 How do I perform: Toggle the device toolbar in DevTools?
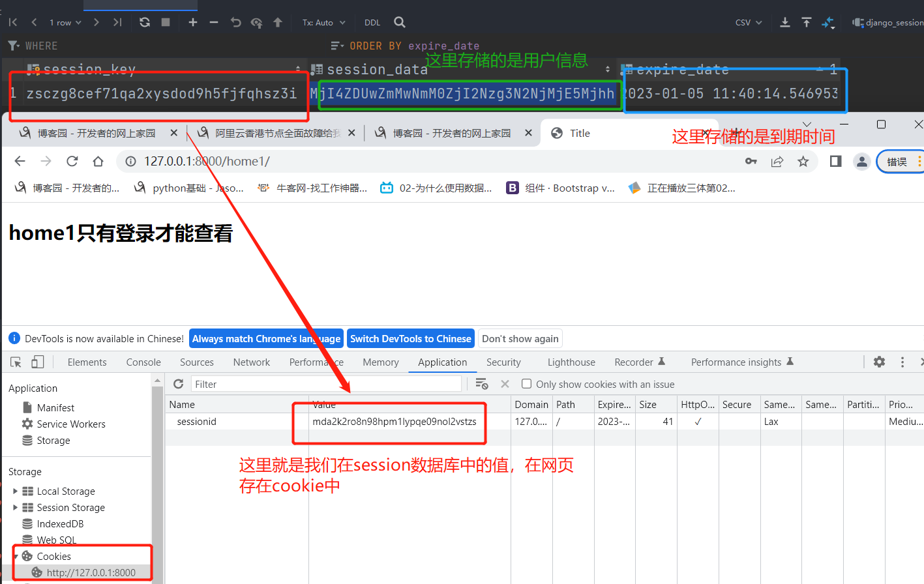38,362
